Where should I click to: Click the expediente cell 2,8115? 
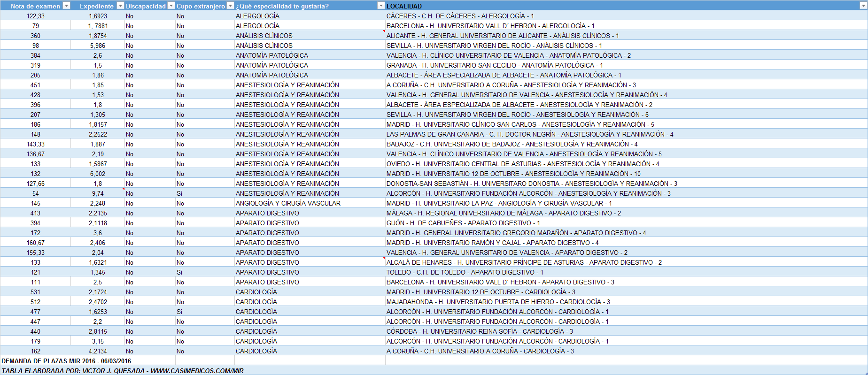(98, 331)
